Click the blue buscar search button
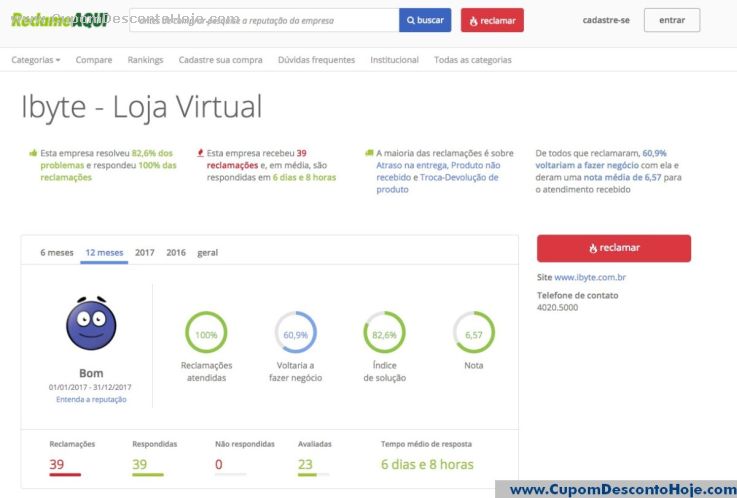This screenshot has height=498, width=737. (425, 20)
